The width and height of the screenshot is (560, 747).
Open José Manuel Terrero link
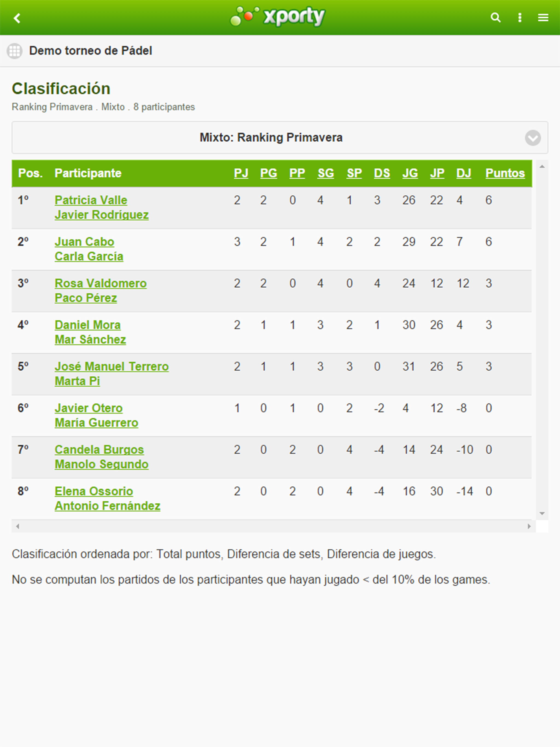tap(112, 366)
